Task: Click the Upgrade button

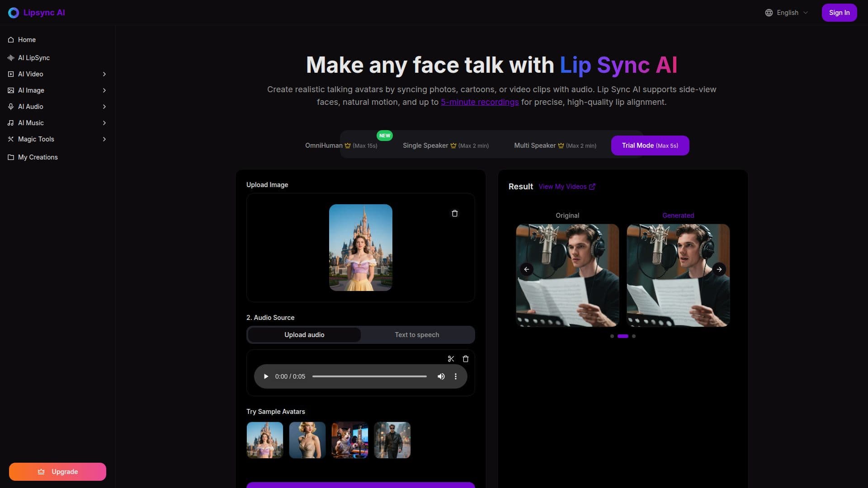Action: 57,472
